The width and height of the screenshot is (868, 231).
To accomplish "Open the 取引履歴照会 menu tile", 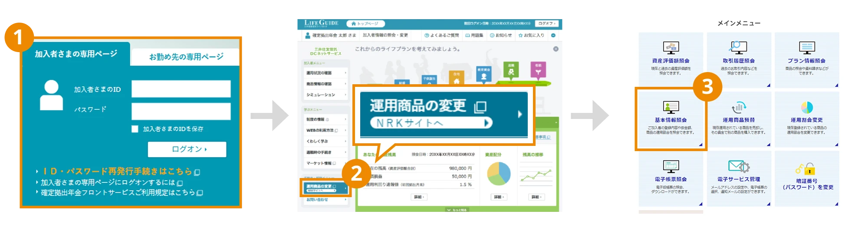I will pyautogui.click(x=739, y=60).
